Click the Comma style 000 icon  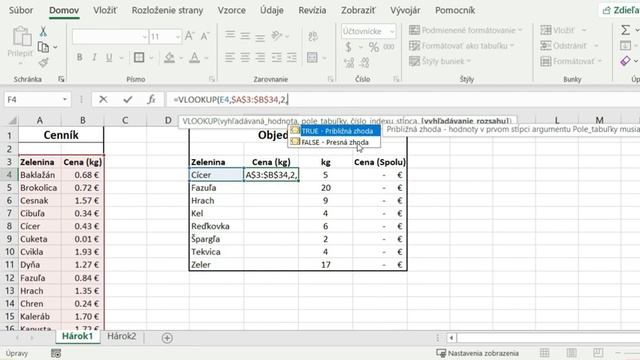[x=389, y=47]
